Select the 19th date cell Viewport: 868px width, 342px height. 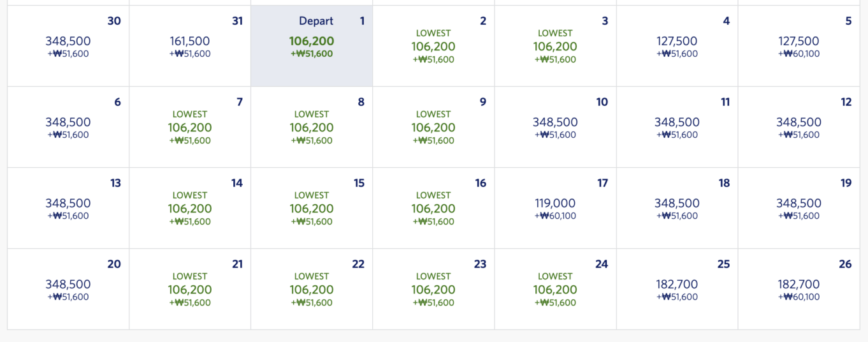[x=799, y=208]
